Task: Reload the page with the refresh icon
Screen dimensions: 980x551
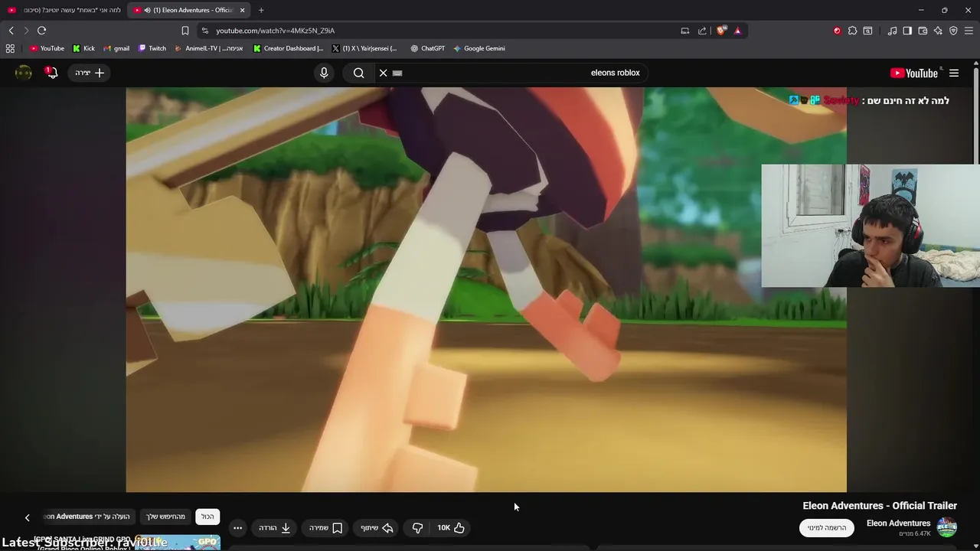Action: click(x=41, y=31)
